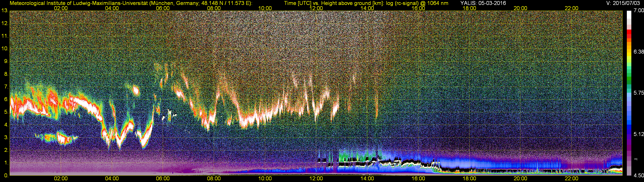Click '08:00' on the top time axis
The height and width of the screenshot is (182, 644).
[x=214, y=8]
